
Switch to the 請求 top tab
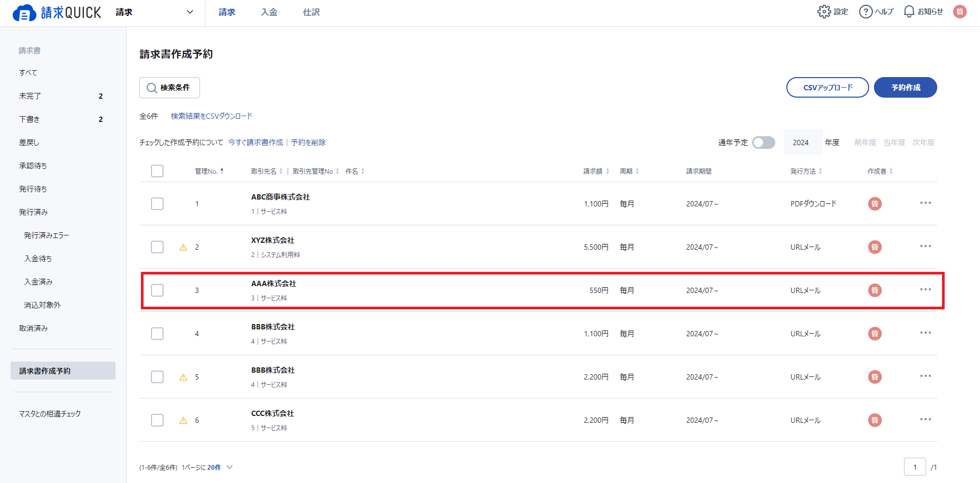(227, 12)
